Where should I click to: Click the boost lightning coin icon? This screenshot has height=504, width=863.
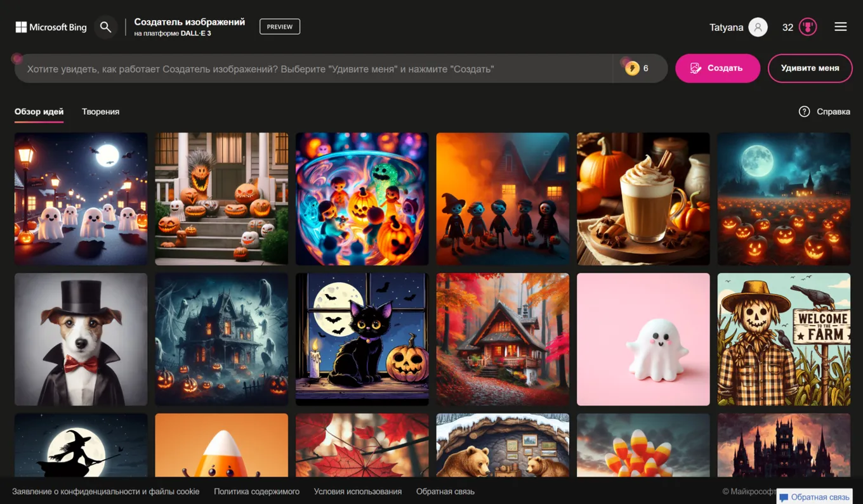click(632, 68)
